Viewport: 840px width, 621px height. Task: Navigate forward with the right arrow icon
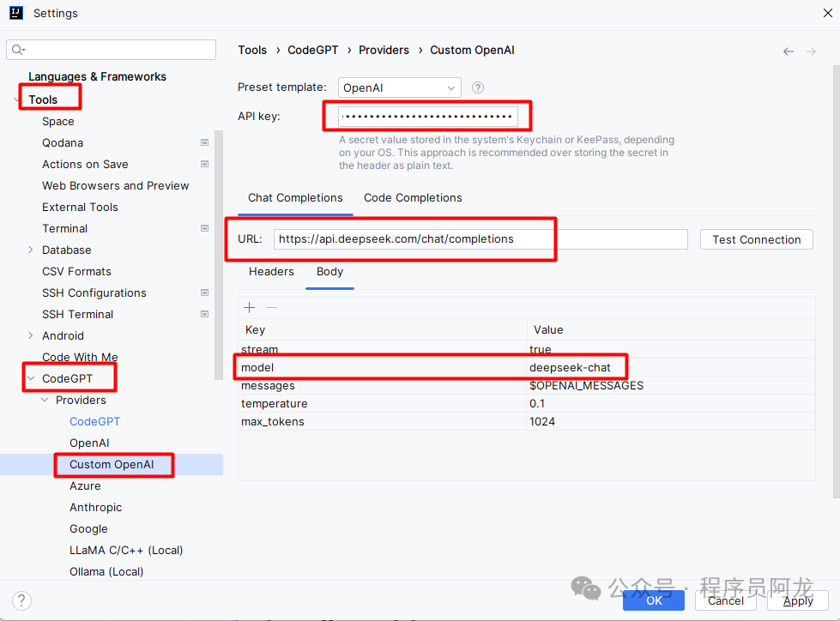(811, 51)
